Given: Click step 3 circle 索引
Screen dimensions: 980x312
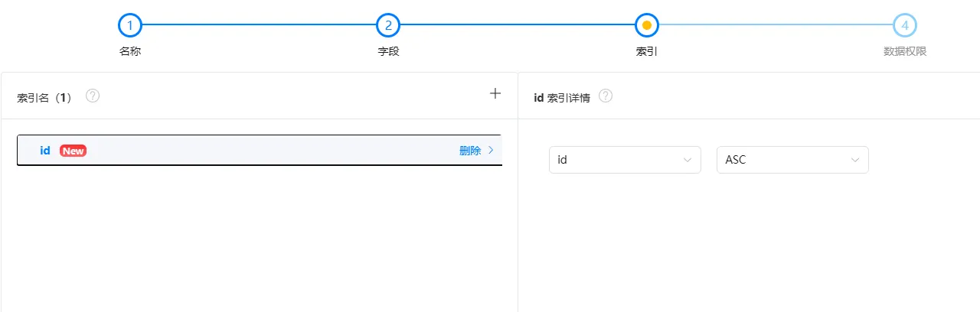Looking at the screenshot, I should 647,25.
